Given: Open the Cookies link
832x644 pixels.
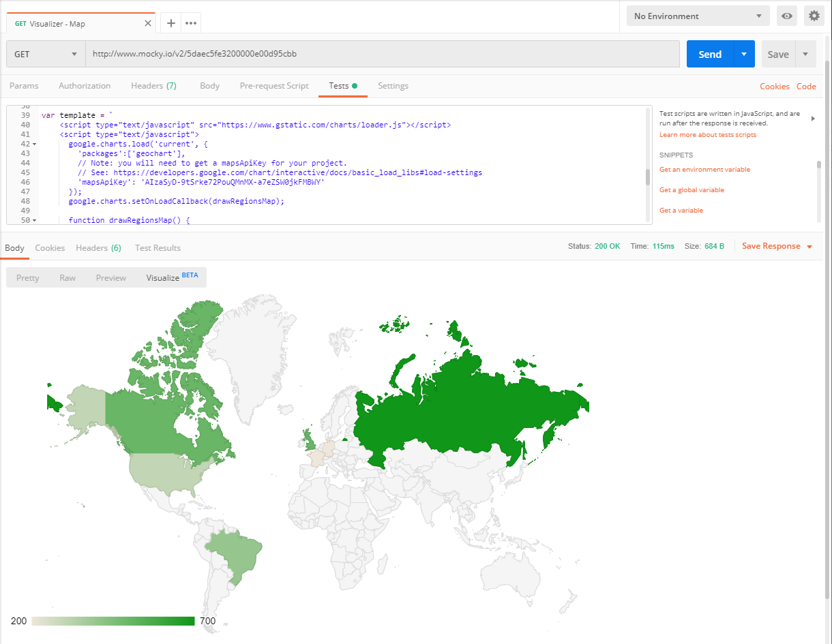Looking at the screenshot, I should pyautogui.click(x=775, y=87).
